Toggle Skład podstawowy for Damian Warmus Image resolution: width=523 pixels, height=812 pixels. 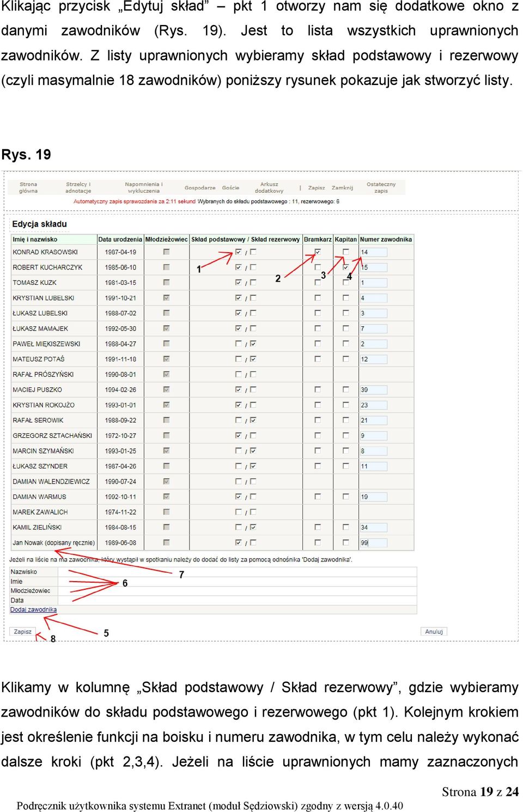click(x=238, y=496)
